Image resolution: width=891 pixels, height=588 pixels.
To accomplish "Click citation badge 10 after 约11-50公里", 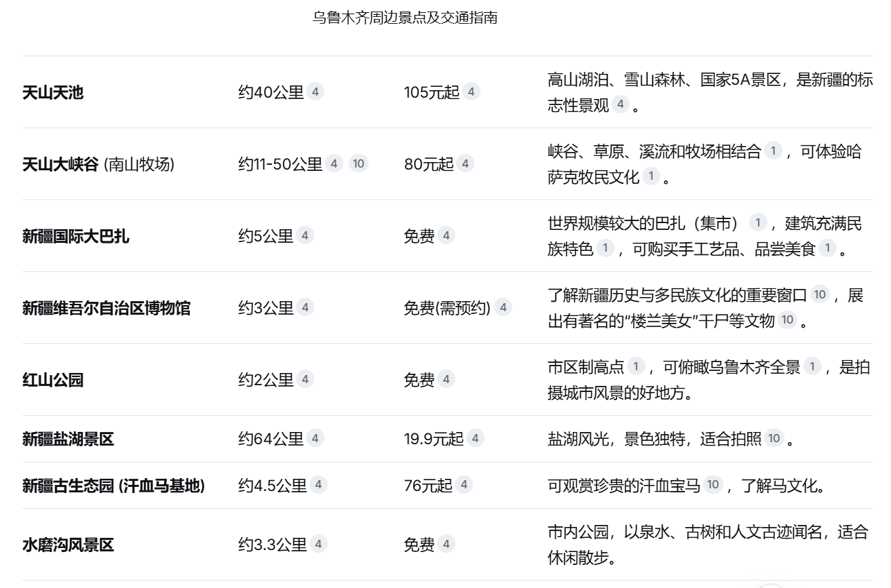I will [359, 163].
